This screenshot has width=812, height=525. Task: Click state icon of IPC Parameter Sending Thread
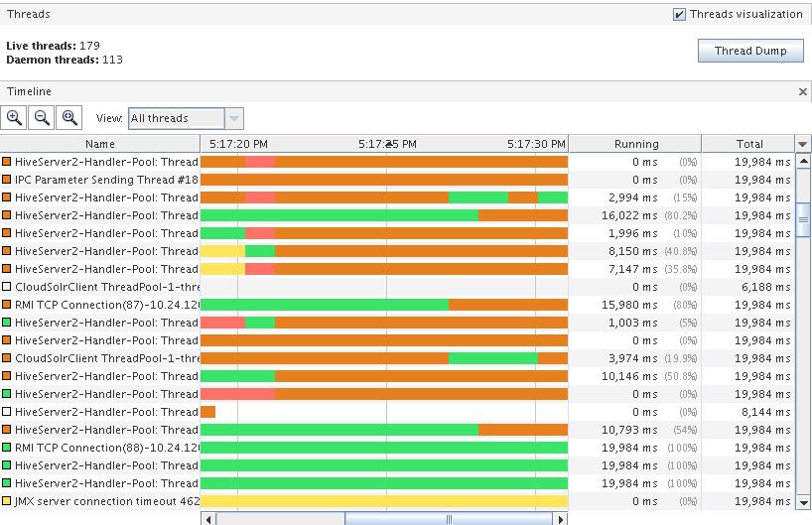click(6, 180)
